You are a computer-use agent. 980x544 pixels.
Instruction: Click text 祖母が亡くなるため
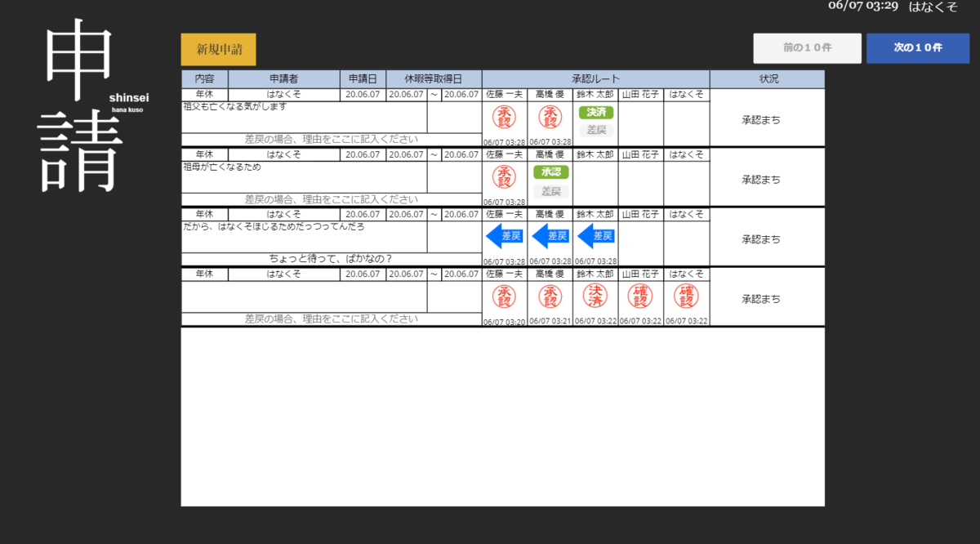pyautogui.click(x=222, y=167)
